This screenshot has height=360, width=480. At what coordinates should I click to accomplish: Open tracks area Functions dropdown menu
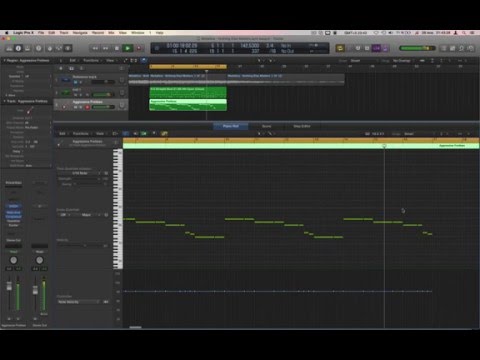tap(92, 61)
